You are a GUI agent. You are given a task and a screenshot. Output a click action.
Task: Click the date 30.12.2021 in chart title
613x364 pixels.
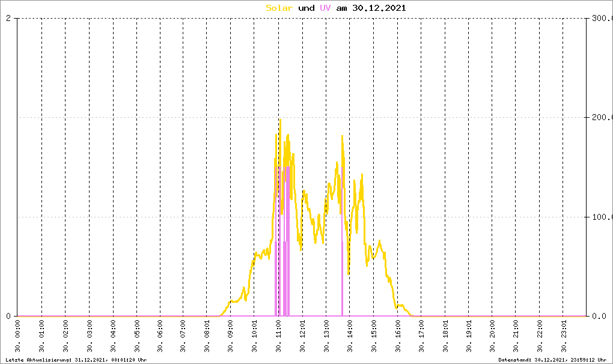coord(379,8)
